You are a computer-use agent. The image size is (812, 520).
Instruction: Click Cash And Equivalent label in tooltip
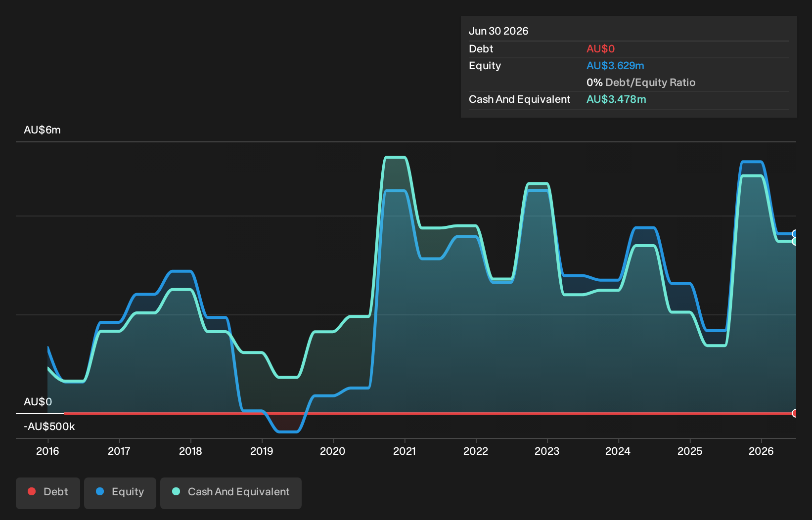click(520, 99)
